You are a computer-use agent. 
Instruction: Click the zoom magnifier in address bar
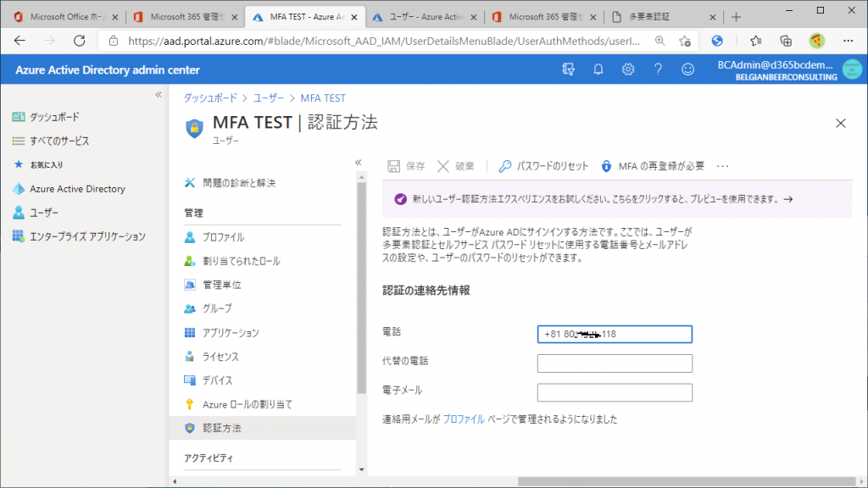point(659,41)
